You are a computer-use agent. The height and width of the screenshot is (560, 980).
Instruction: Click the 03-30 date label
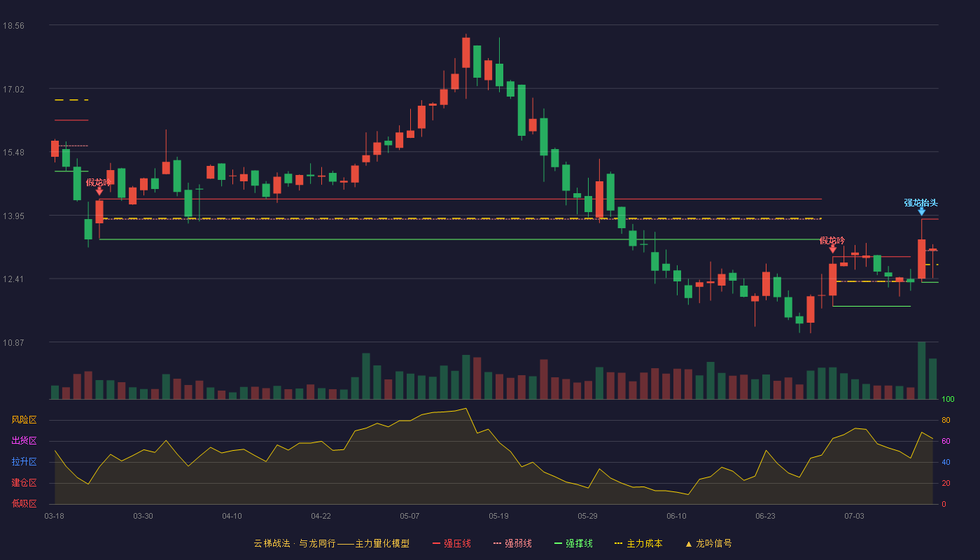point(143,516)
